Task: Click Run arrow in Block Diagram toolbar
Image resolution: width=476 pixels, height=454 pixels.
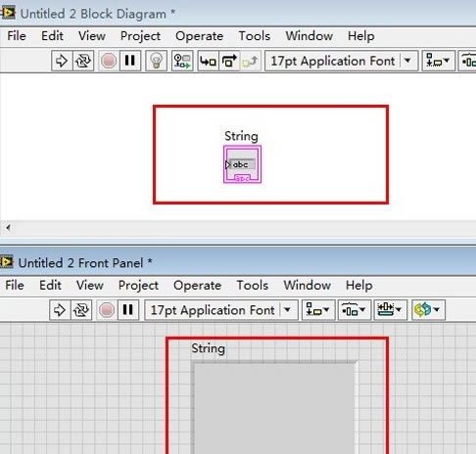Action: pyautogui.click(x=62, y=61)
